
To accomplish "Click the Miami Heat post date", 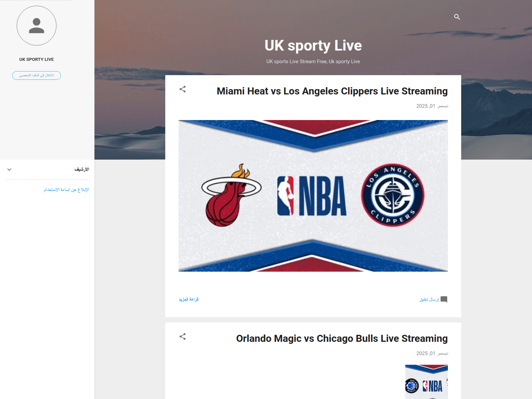I will 432,106.
